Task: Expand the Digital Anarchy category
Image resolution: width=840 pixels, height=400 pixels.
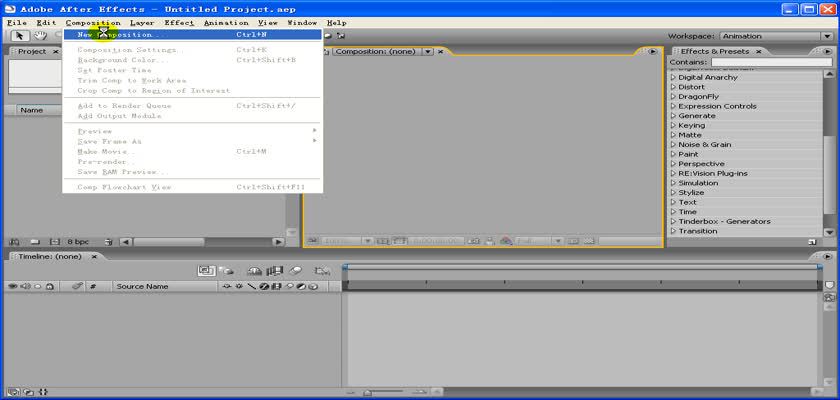Action: coord(674,77)
